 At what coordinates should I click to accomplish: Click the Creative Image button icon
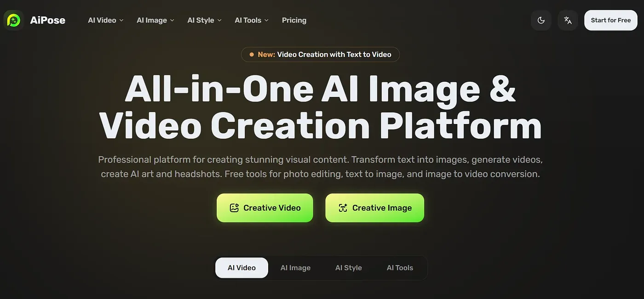pos(343,208)
